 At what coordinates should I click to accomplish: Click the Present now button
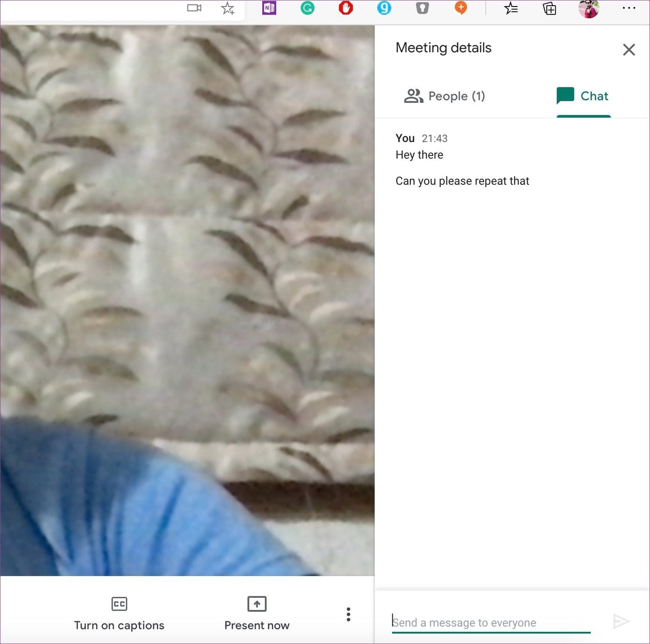tap(257, 614)
